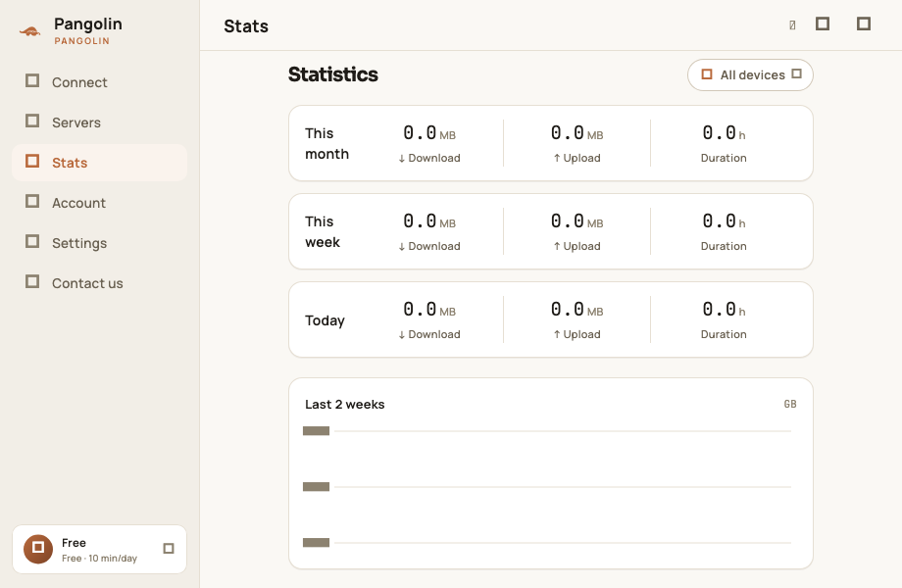Click Today download value
Screen dimensions: 902x588
(x=429, y=310)
